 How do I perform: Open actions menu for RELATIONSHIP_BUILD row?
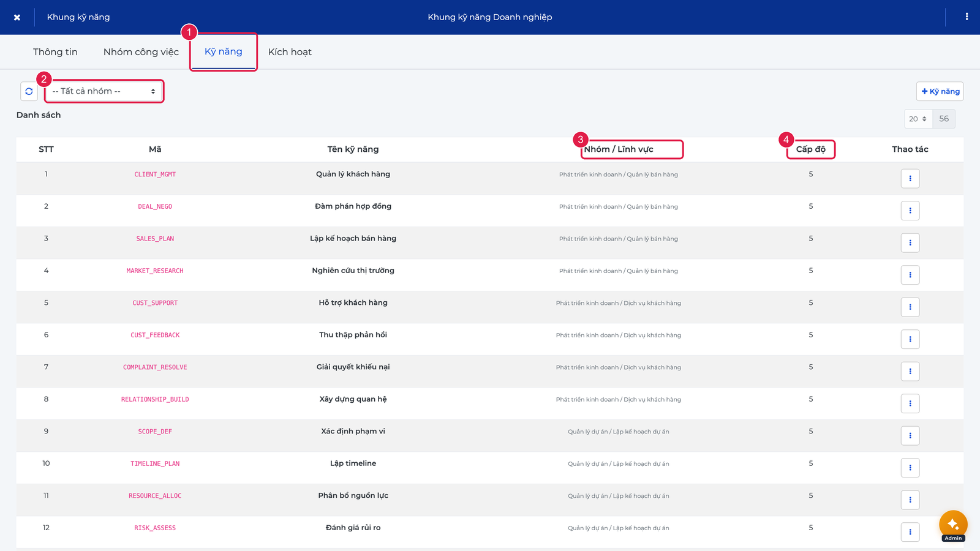click(910, 403)
